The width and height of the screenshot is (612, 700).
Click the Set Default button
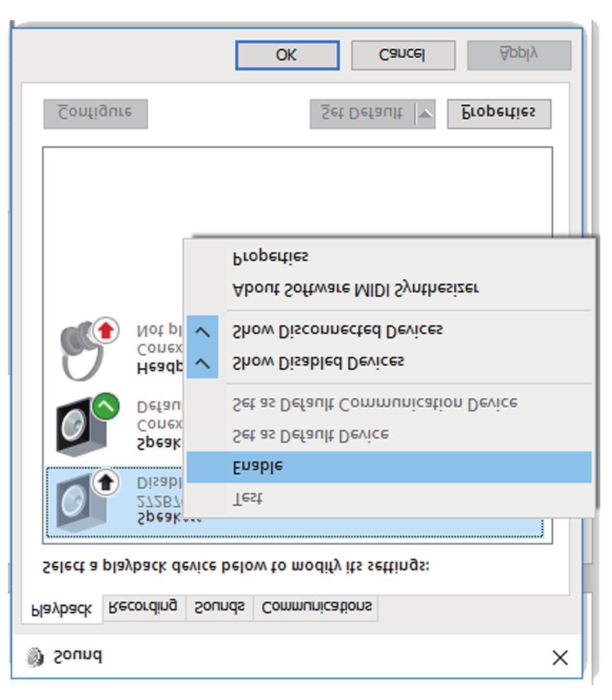coord(362,114)
